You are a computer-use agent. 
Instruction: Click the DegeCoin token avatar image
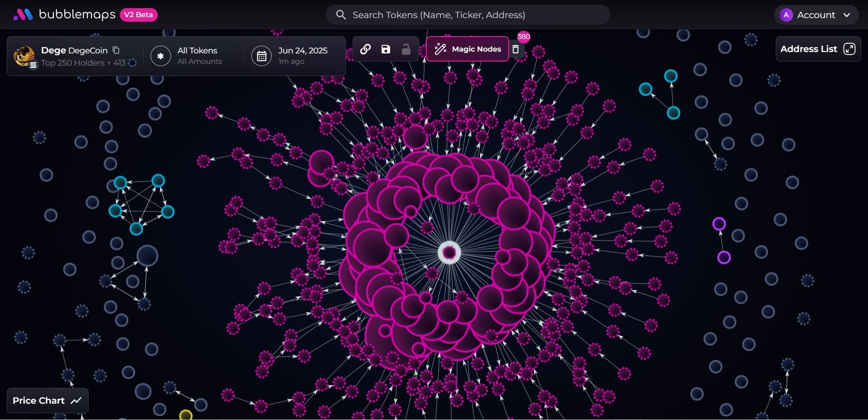(x=24, y=56)
